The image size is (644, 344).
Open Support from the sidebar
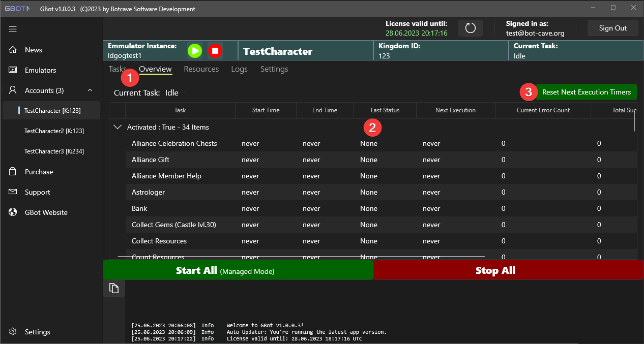click(37, 192)
